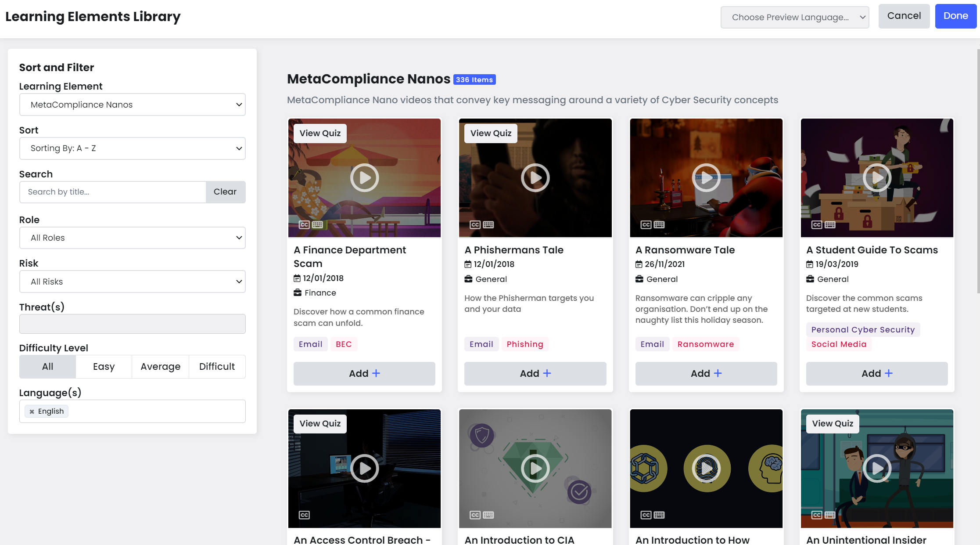This screenshot has width=980, height=545.
Task: Play the An Unintentional Insider video
Action: [877, 469]
